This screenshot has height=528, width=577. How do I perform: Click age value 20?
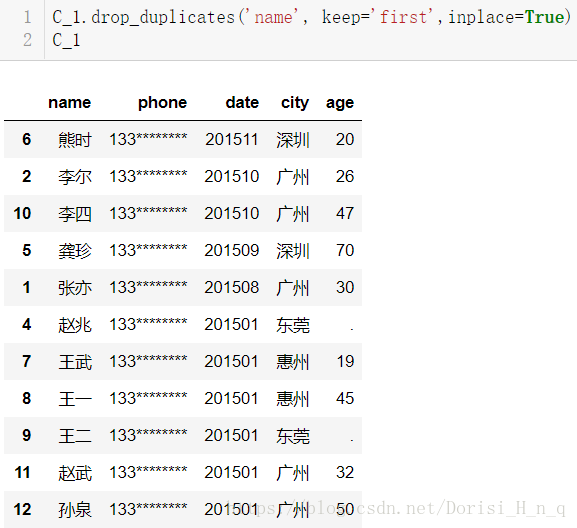pyautogui.click(x=345, y=139)
